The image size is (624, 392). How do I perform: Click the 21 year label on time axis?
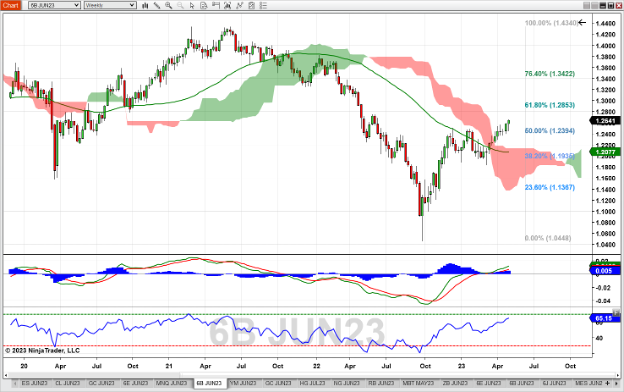click(x=169, y=366)
